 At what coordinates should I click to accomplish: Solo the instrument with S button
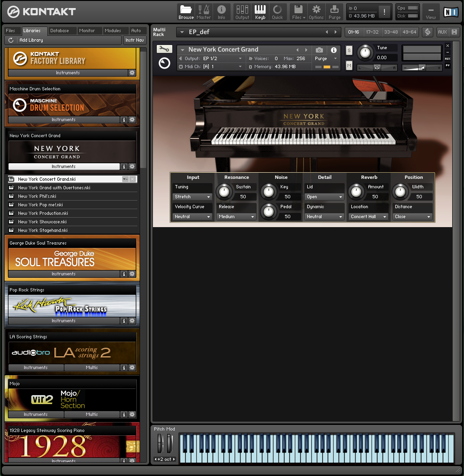(x=349, y=51)
